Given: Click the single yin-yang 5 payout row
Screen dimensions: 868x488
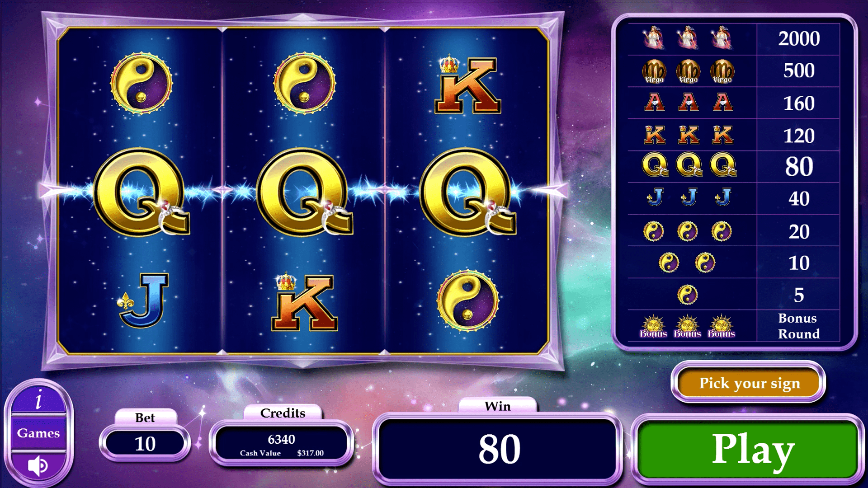Looking at the screenshot, I should [x=733, y=294].
